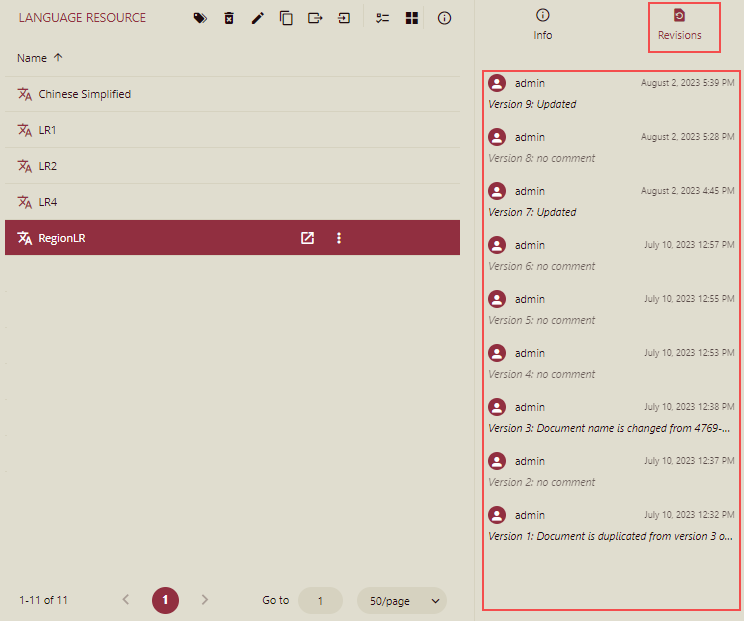
Task: Click page 1 pagination button
Action: pos(165,600)
